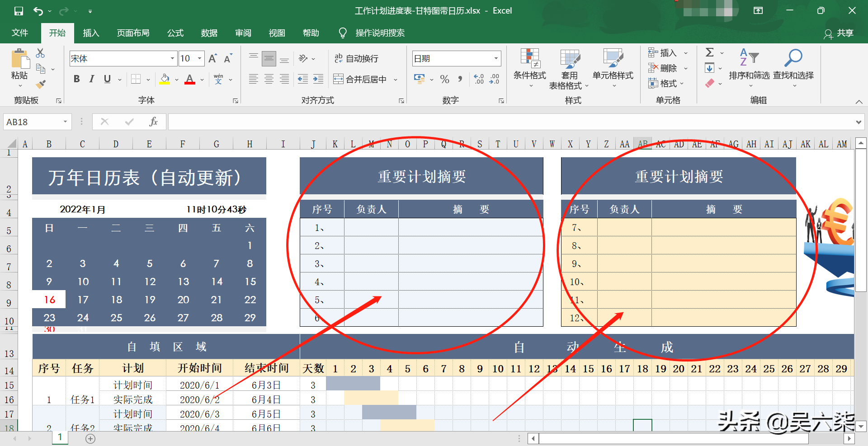The height and width of the screenshot is (446, 868).
Task: Click the Cut scissors icon
Action: pos(40,53)
